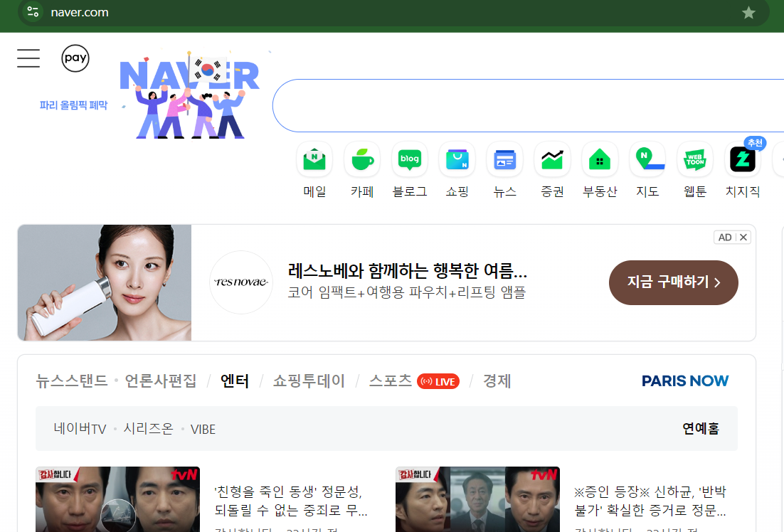Open ad model photo thumbnail

pos(105,282)
